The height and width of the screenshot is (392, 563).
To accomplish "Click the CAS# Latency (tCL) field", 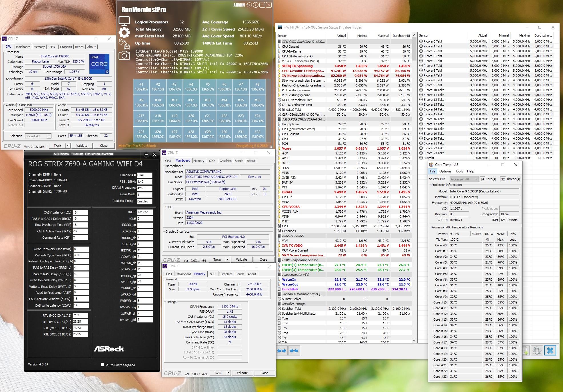I will (80, 212).
